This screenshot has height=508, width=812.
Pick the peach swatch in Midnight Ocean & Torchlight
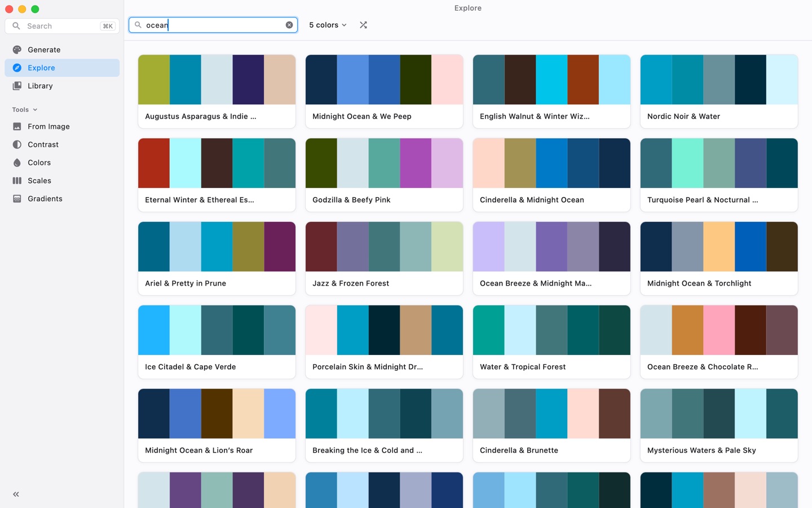[x=719, y=247]
